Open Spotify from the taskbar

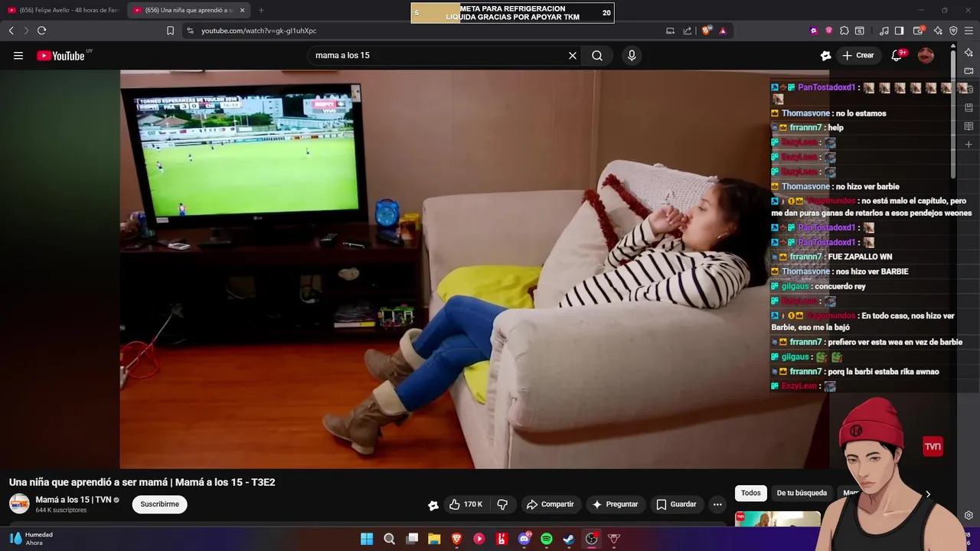(547, 539)
